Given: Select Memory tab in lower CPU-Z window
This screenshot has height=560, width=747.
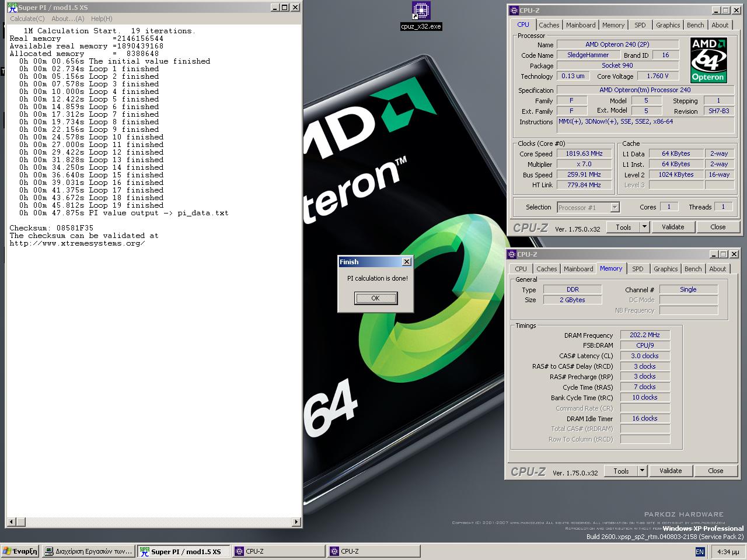Looking at the screenshot, I should coord(611,268).
